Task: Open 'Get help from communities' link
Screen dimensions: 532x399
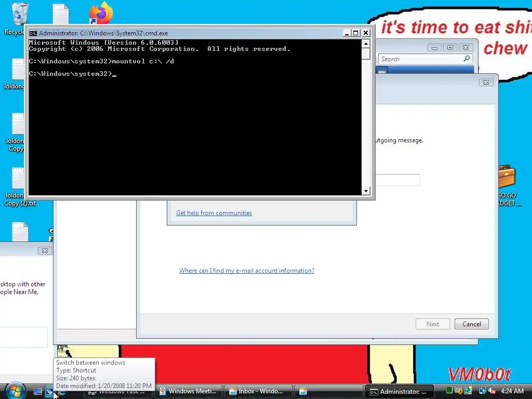Action: point(214,213)
